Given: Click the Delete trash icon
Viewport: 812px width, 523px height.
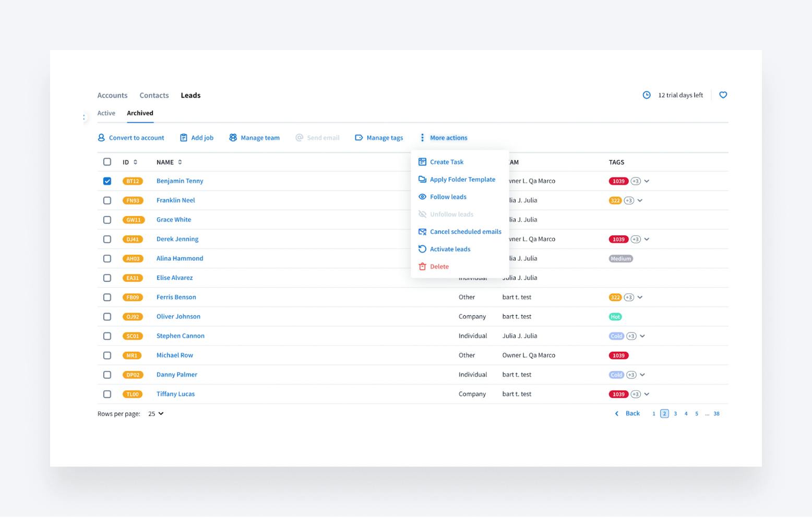Looking at the screenshot, I should click(422, 267).
